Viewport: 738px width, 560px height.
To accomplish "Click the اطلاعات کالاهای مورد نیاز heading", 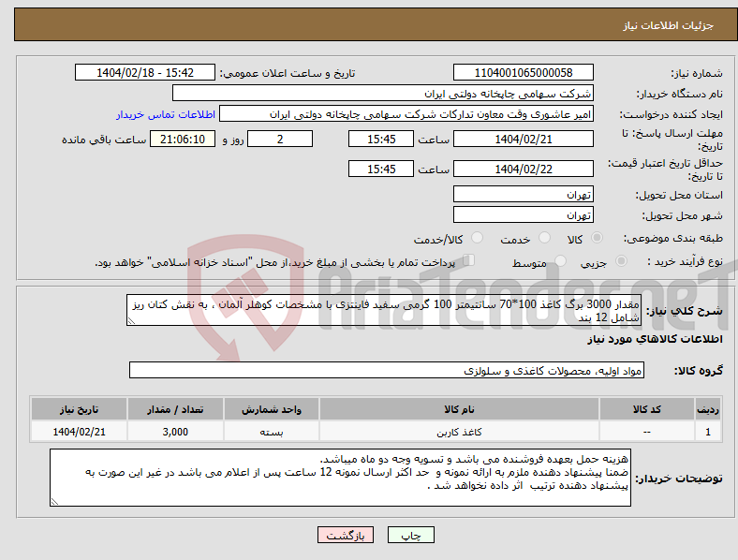I will point(655,339).
